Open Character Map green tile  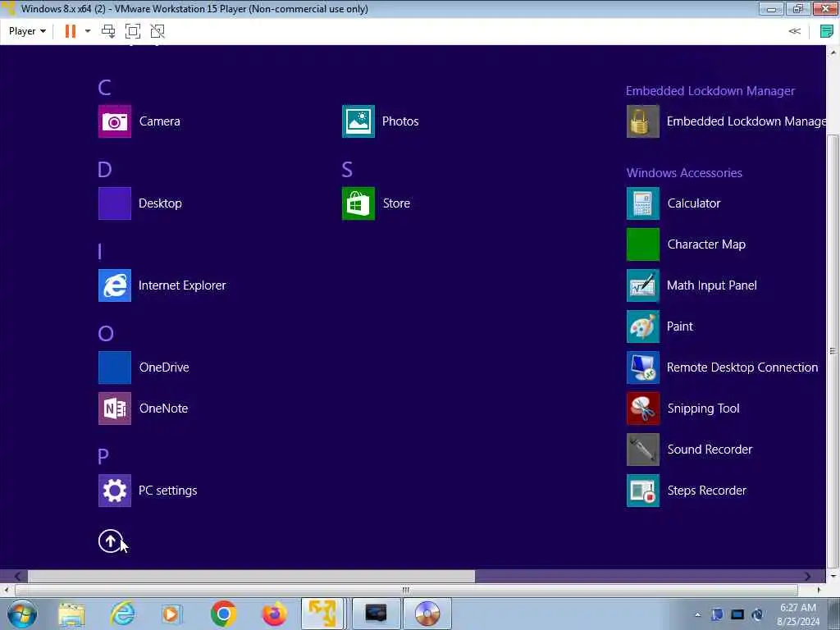point(643,244)
